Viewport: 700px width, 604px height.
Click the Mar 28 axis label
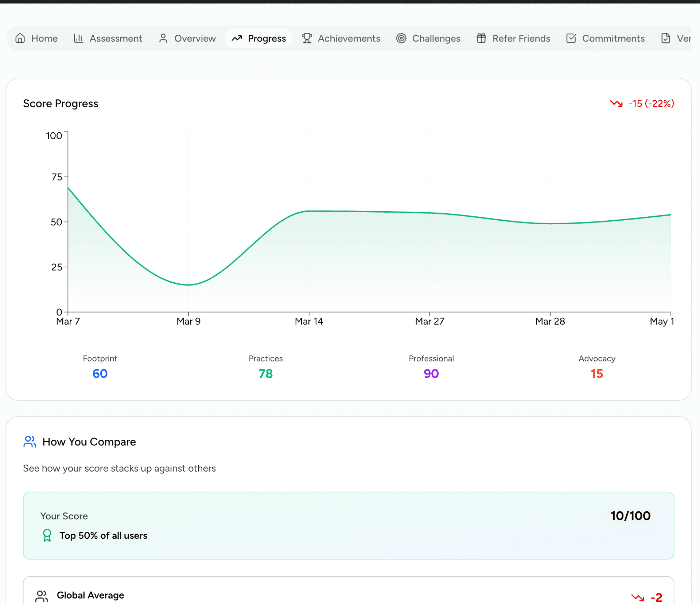point(550,321)
